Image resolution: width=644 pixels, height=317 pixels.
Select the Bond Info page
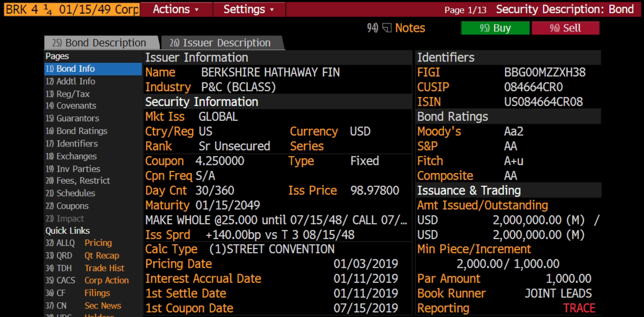(93, 69)
